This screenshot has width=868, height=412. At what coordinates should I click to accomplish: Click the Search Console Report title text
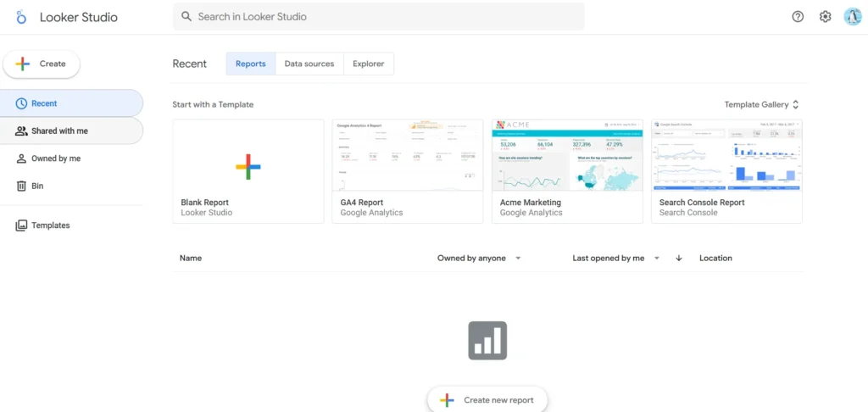702,203
